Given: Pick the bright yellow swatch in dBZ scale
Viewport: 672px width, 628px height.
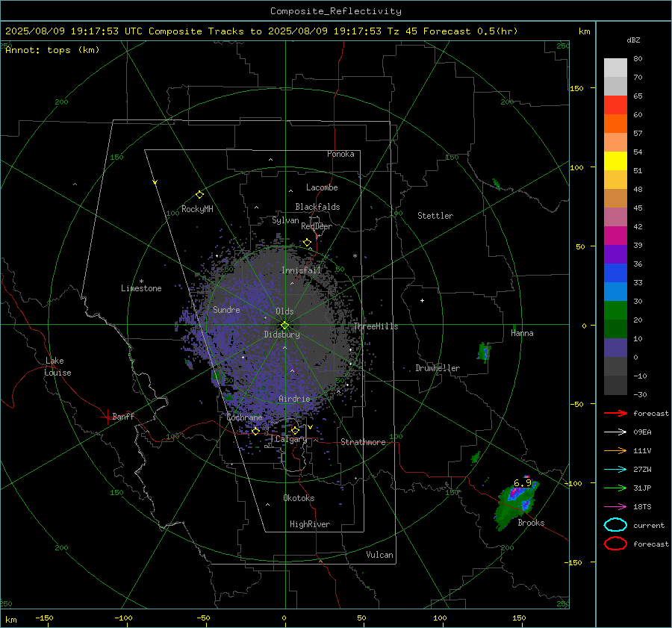Looking at the screenshot, I should 615,161.
